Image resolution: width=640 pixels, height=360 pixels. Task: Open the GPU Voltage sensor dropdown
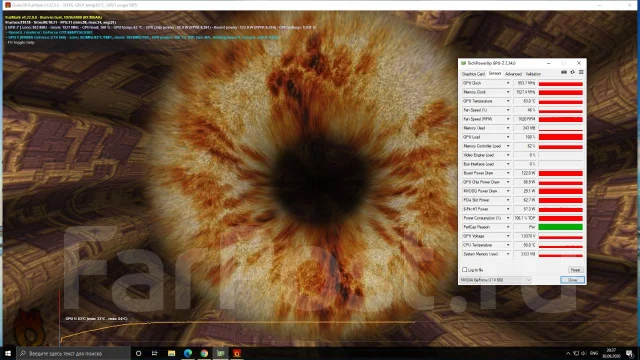pyautogui.click(x=508, y=236)
